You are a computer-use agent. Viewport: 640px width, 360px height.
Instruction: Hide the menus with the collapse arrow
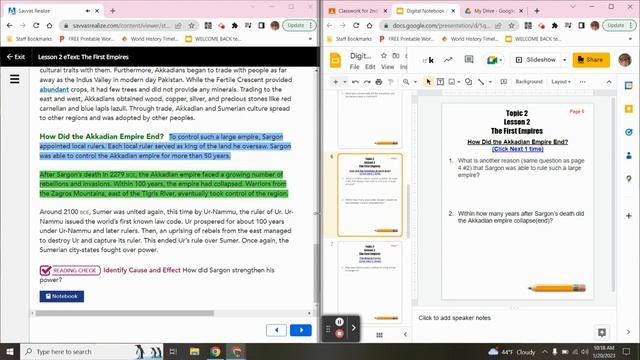(x=609, y=82)
